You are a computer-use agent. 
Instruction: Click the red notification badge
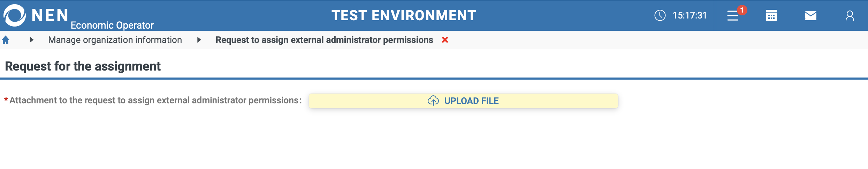pyautogui.click(x=742, y=10)
